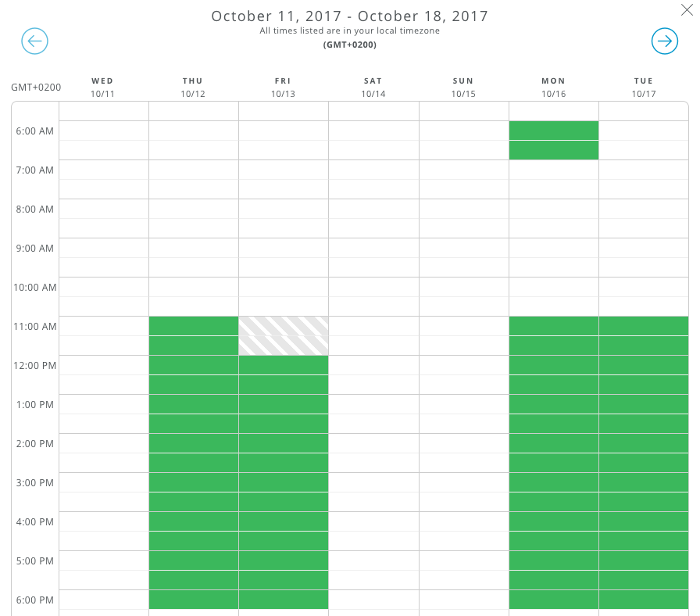Select Monday 10/16 3:00 PM available slot

click(554, 482)
